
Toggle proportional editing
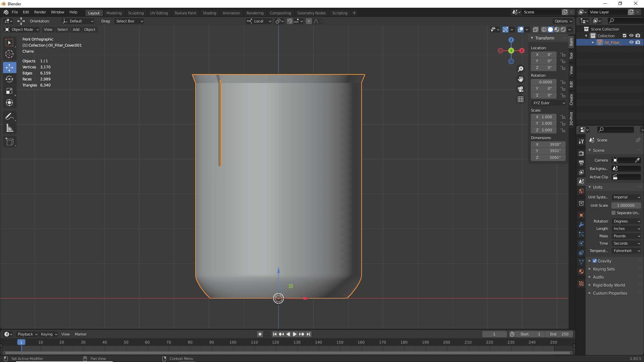click(x=309, y=21)
